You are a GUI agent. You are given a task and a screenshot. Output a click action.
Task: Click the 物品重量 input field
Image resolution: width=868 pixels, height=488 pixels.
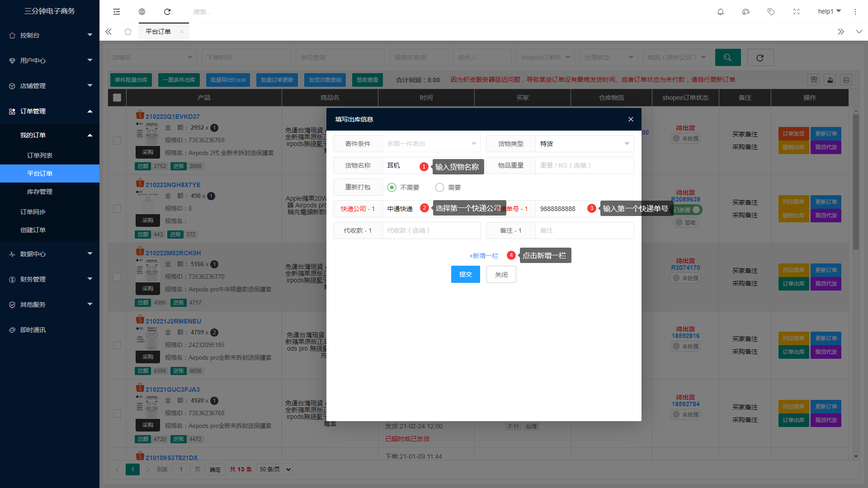(x=584, y=165)
